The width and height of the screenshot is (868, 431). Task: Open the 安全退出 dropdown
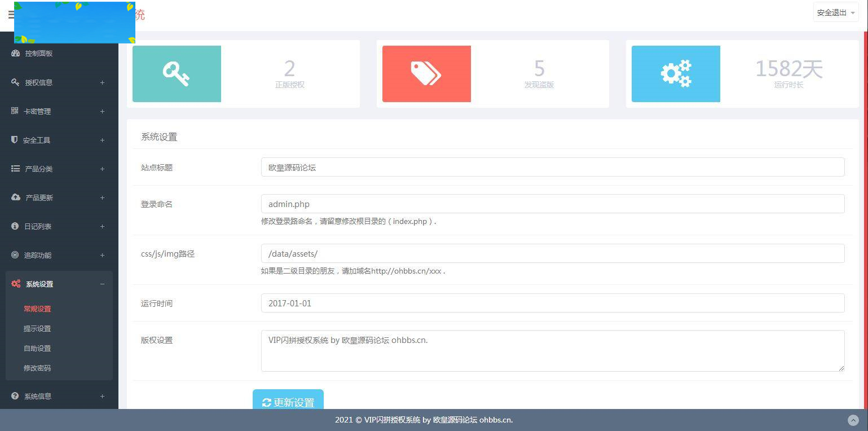(835, 12)
